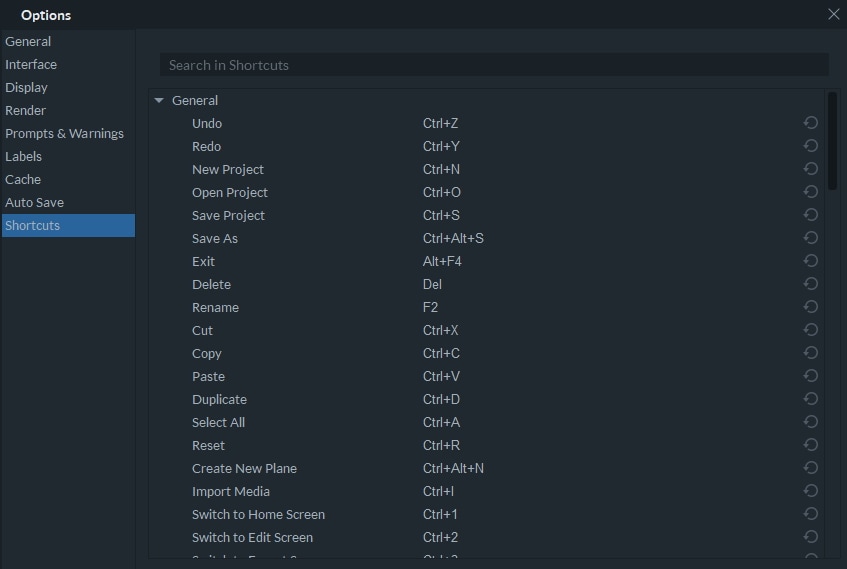The image size is (847, 569).
Task: Select Prompts & Warnings section
Action: point(64,133)
